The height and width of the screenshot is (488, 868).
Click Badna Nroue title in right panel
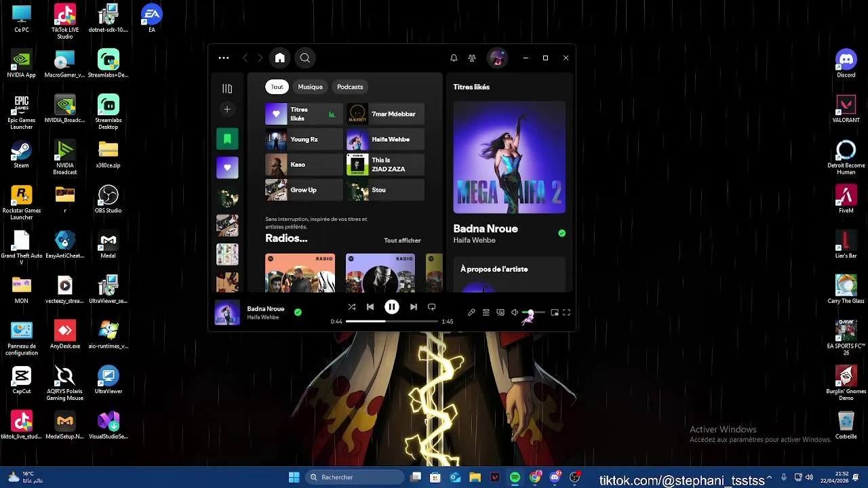click(x=486, y=229)
